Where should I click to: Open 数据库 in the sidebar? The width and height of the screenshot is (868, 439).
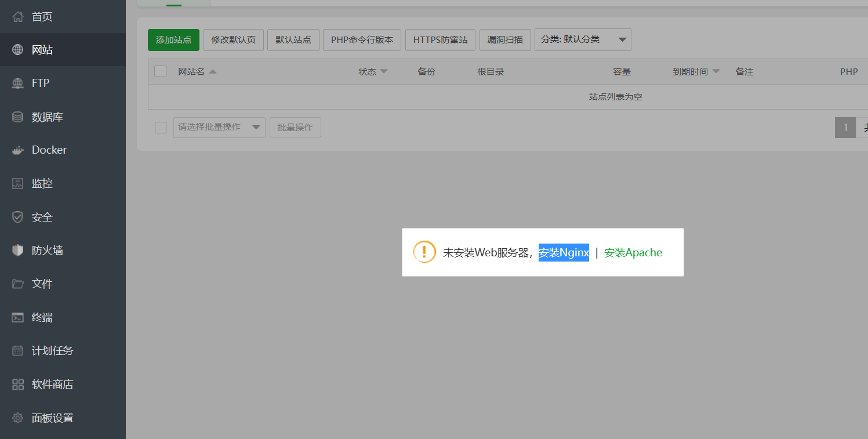63,117
